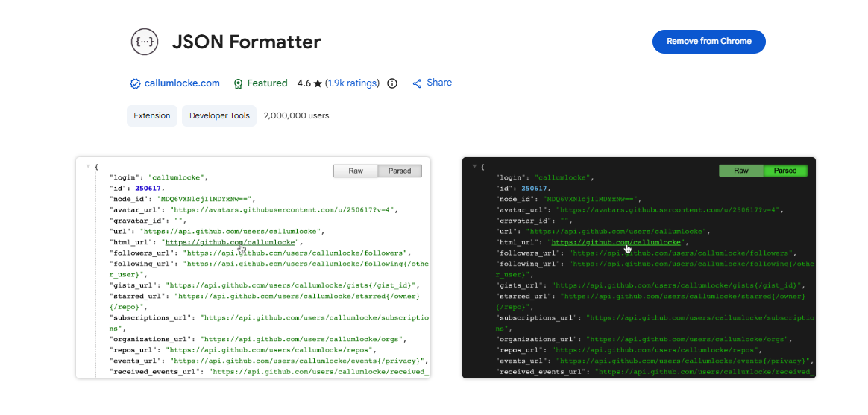Click "received_events_url" line in dark screenshot
This screenshot has width=868, height=415.
pyautogui.click(x=654, y=371)
